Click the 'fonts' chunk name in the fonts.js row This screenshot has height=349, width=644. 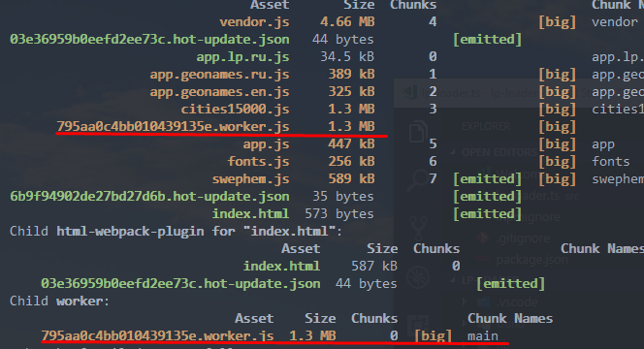[x=611, y=161]
